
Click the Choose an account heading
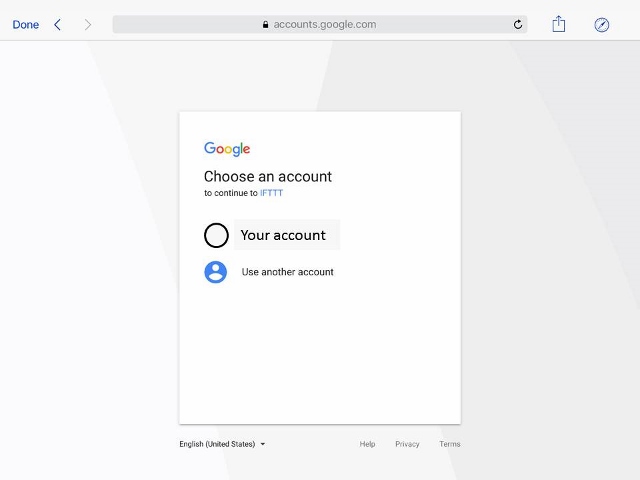pyautogui.click(x=268, y=177)
